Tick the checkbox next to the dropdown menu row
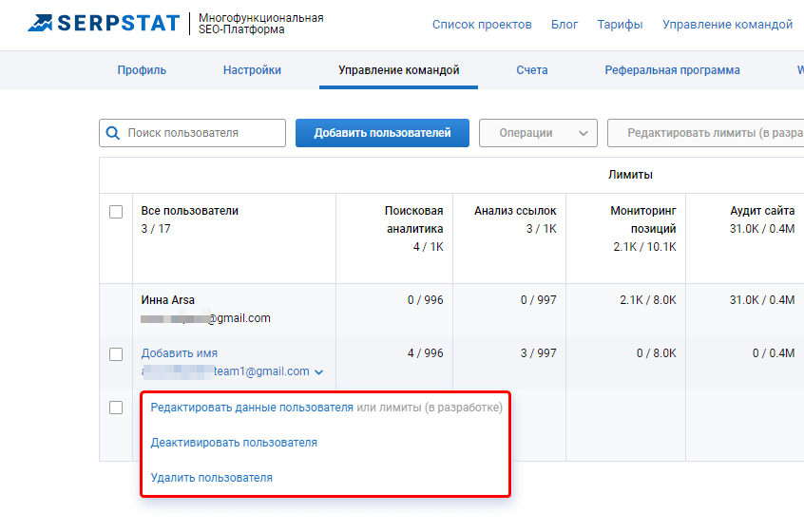 (116, 408)
